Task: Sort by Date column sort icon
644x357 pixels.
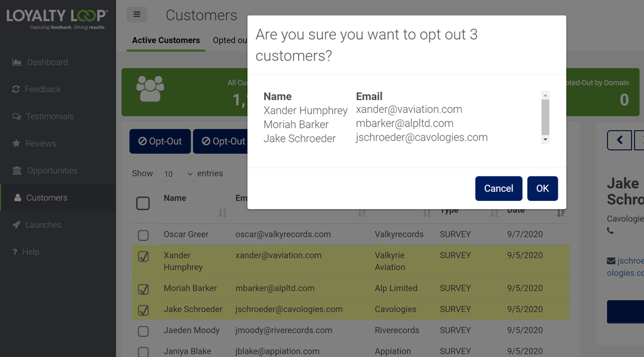Action: click(x=561, y=213)
